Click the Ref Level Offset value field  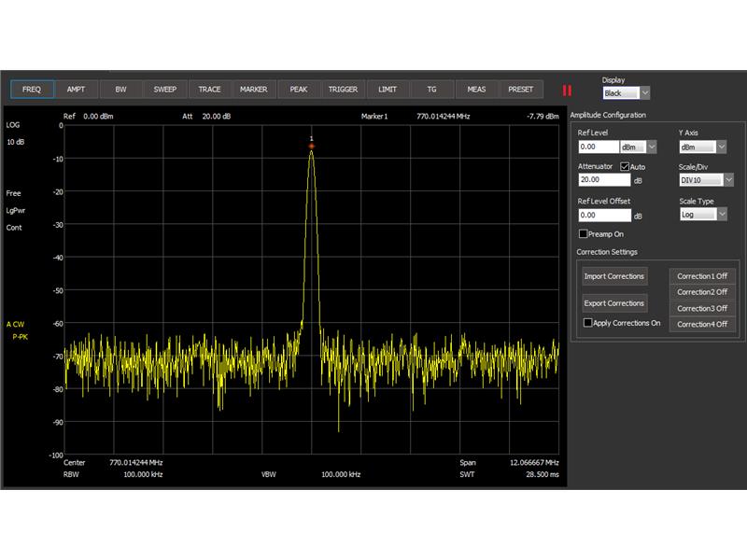click(604, 215)
